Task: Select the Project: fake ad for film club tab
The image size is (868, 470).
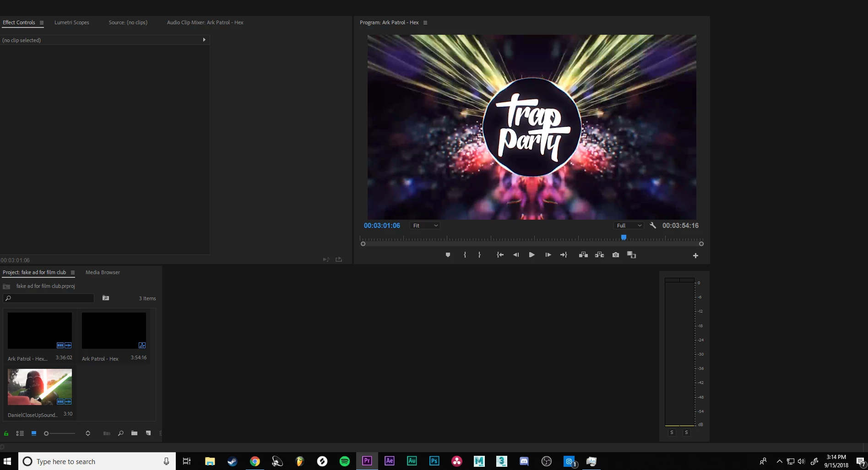Action: (x=34, y=272)
